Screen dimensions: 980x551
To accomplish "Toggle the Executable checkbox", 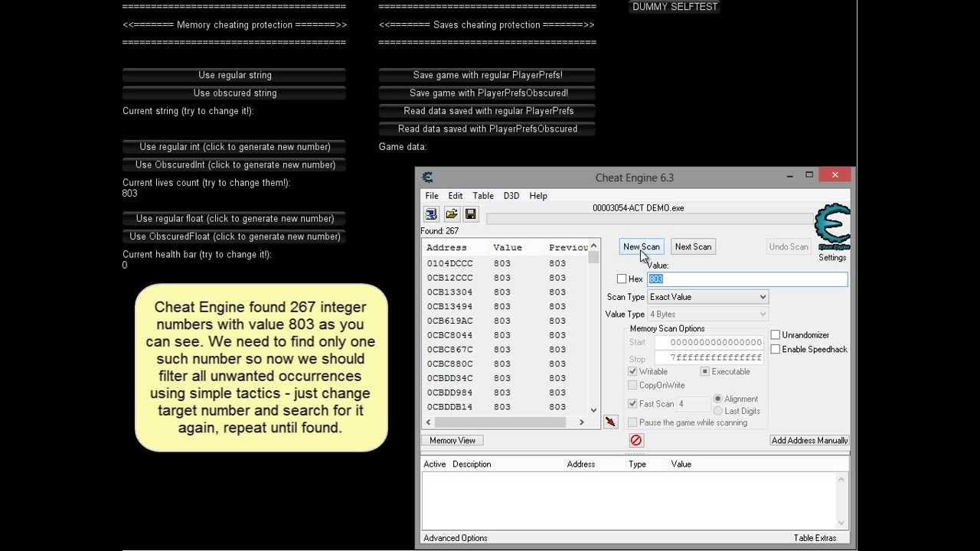I will click(x=705, y=371).
